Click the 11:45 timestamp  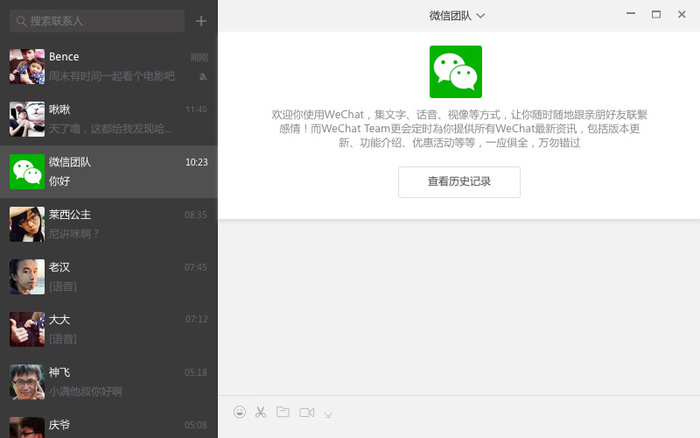(196, 109)
